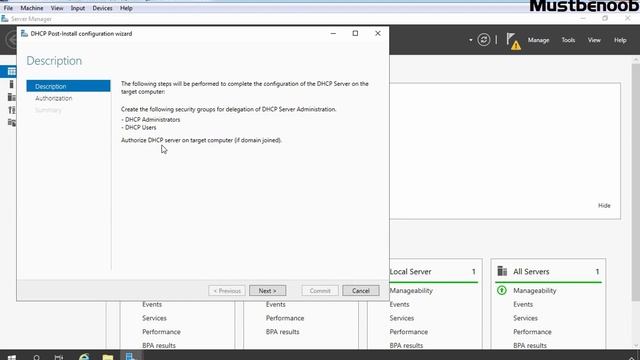Select the Description step in wizard sidebar
The height and width of the screenshot is (360, 640).
[68, 86]
